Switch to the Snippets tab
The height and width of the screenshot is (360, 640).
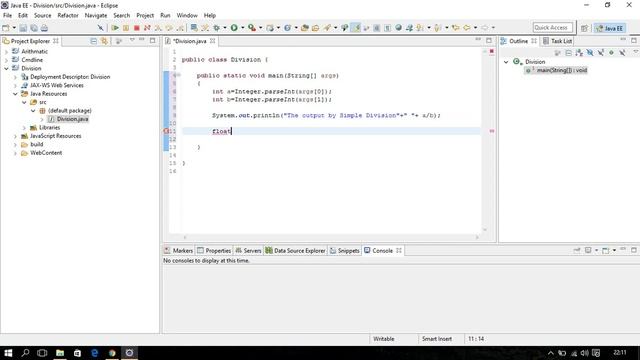tap(344, 251)
